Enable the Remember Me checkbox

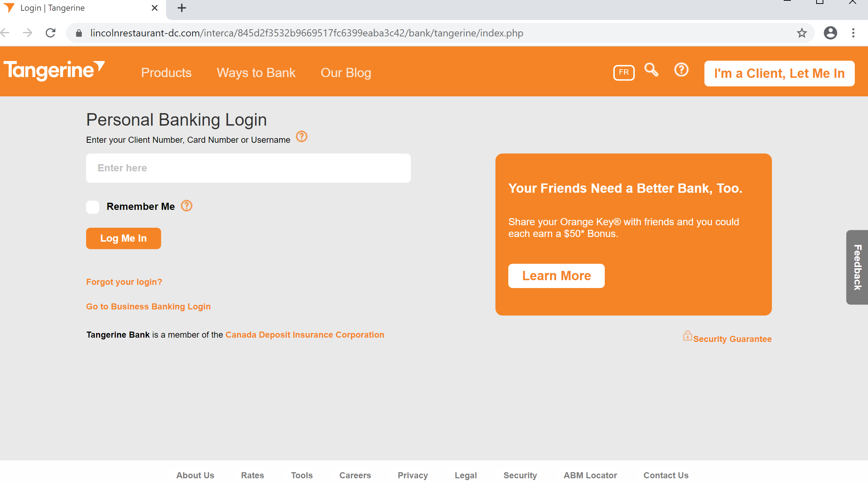[x=93, y=207]
